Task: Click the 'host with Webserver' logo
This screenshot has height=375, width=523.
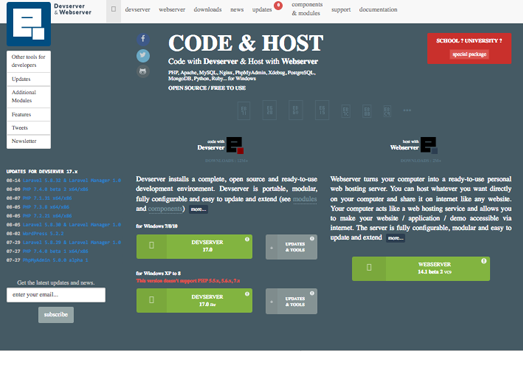Action: pos(414,145)
